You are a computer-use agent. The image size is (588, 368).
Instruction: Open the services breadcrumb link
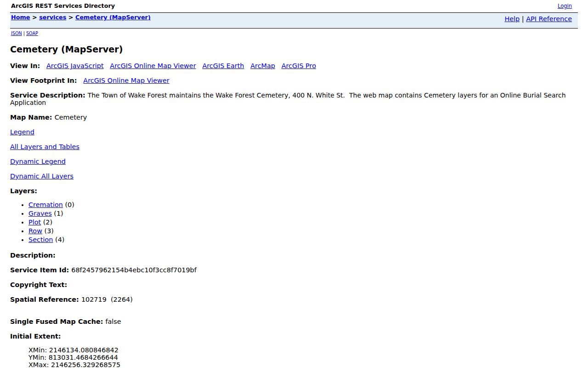53,17
